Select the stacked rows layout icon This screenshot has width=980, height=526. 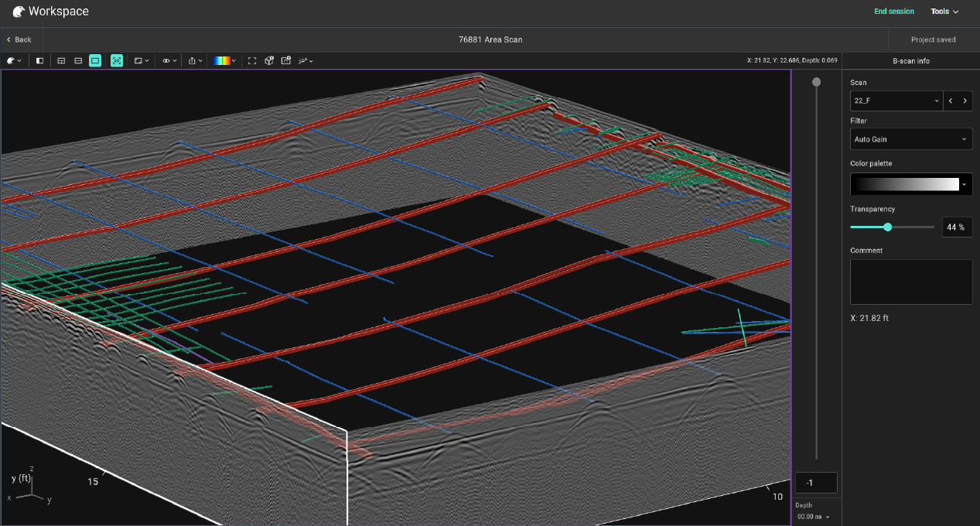click(77, 60)
